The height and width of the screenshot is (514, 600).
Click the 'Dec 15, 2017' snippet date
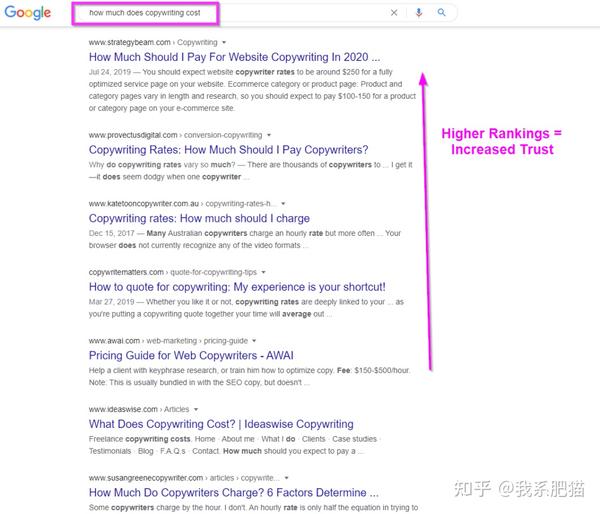pyautogui.click(x=112, y=233)
